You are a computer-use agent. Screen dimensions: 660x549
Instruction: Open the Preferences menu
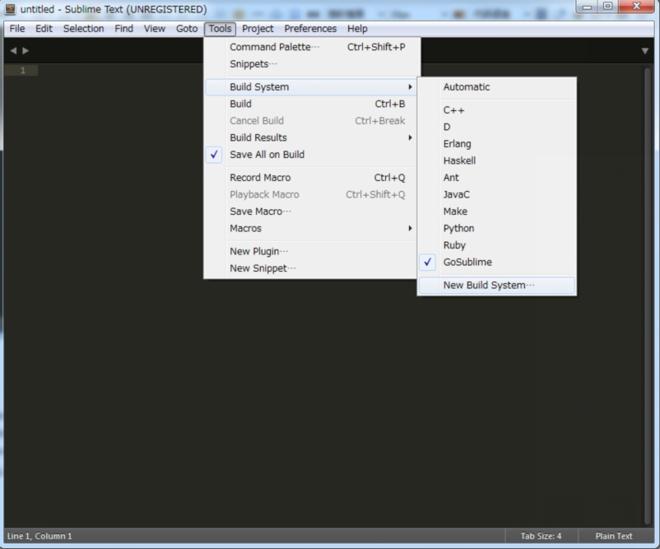310,29
